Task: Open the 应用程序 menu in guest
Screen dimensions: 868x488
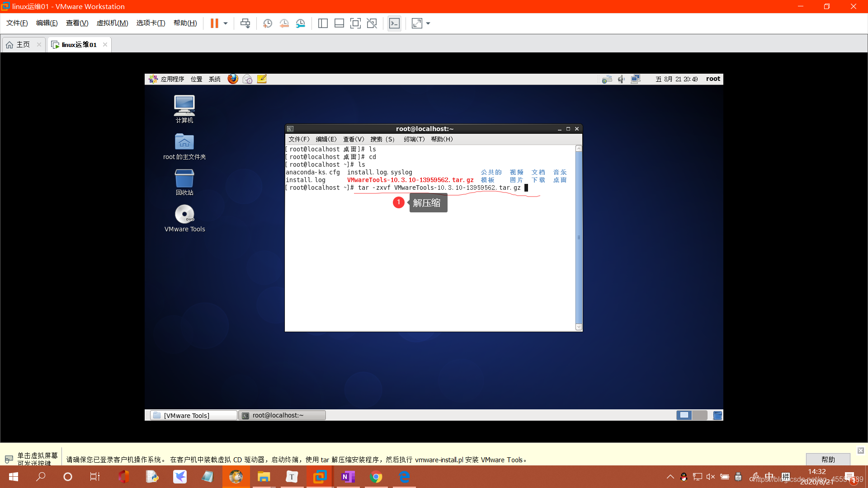Action: [x=172, y=79]
